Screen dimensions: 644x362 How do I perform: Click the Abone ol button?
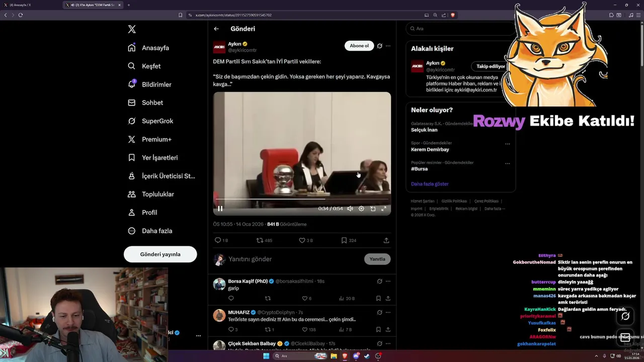pyautogui.click(x=359, y=46)
